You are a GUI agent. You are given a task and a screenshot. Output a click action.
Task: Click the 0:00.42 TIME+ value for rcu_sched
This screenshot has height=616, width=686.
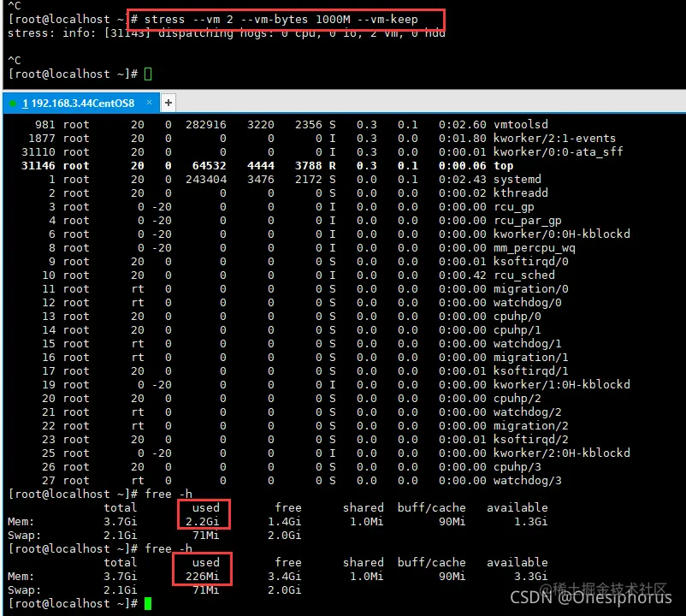click(x=463, y=275)
